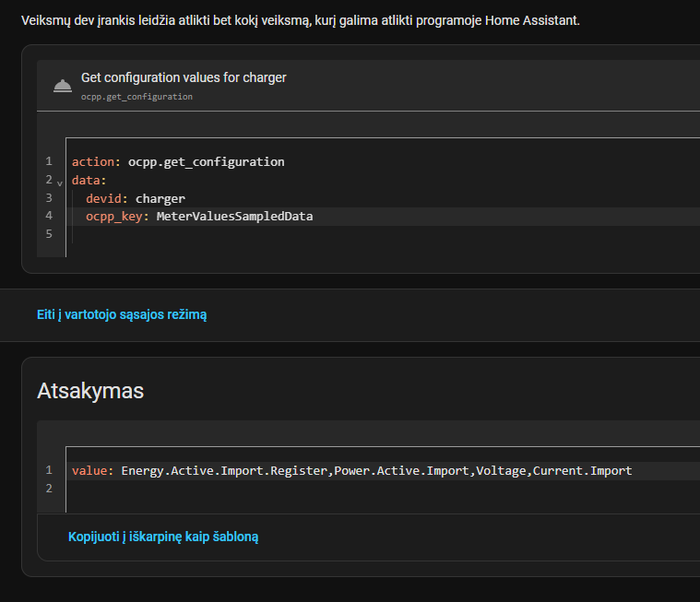Click 'Eiti į vartotojo sąsajos režimą' link
Screen dimensions: 700x602
click(x=122, y=314)
